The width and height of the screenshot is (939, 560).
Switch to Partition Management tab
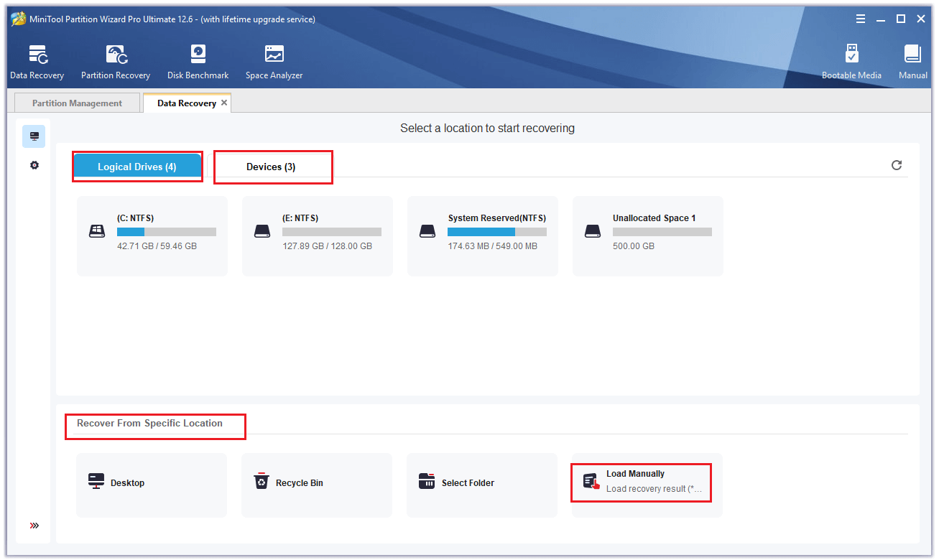tap(78, 103)
